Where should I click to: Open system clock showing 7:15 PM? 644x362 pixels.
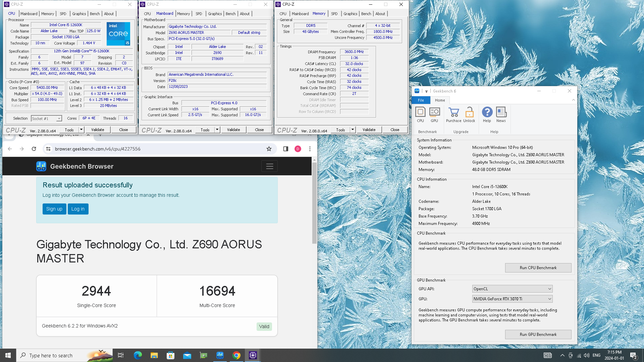pyautogui.click(x=614, y=355)
